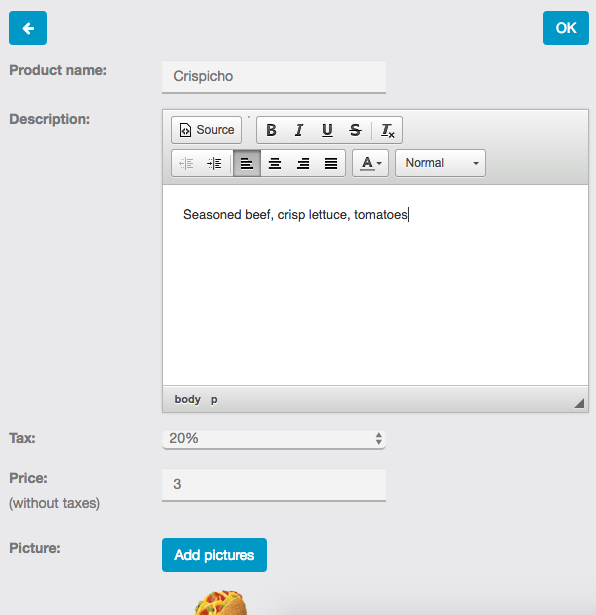Toggle bold formatting in the editor

(271, 130)
